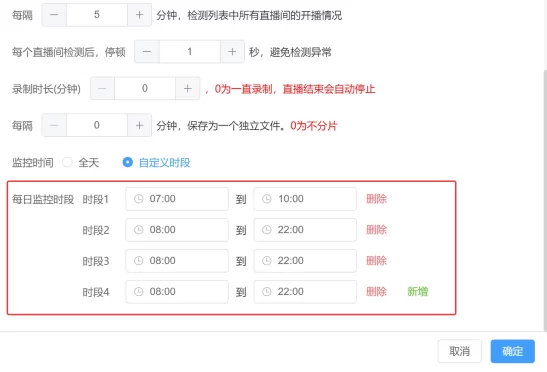This screenshot has height=372, width=547.
Task: Decrease the file split interval minutes
Action: pyautogui.click(x=54, y=125)
